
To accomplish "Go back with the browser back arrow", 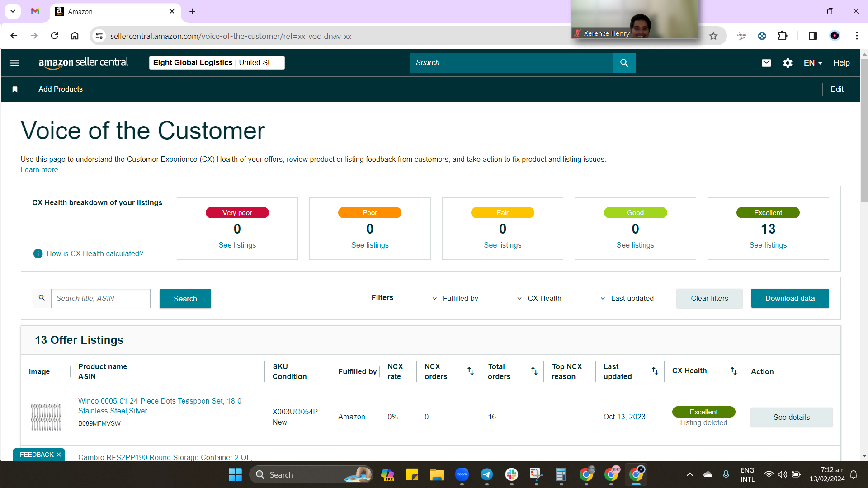I will [x=14, y=36].
